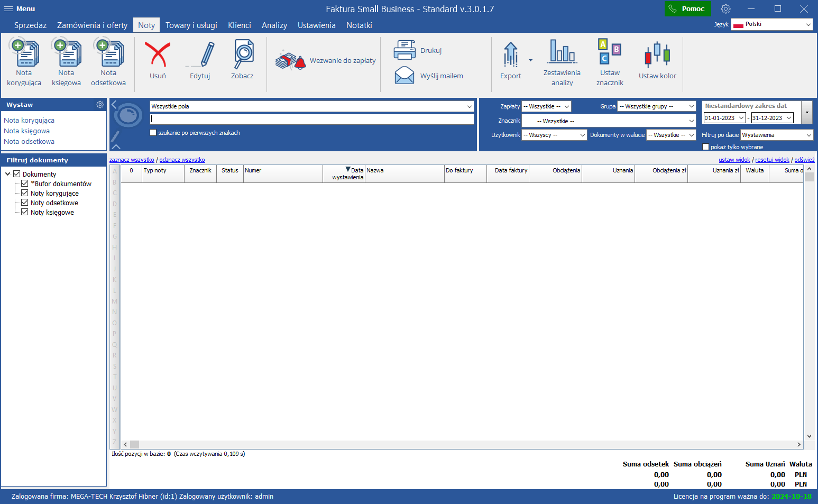This screenshot has width=818, height=504.
Task: Click ustaw widok link
Action: click(734, 160)
